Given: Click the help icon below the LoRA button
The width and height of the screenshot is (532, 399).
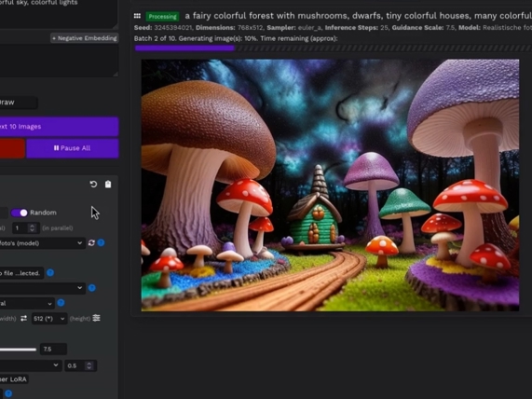Looking at the screenshot, I should 8,393.
